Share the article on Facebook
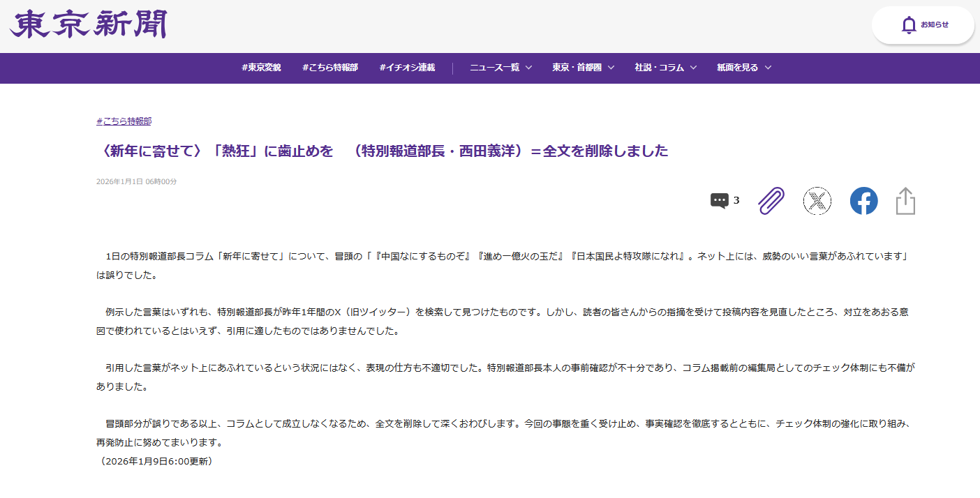 coord(863,201)
